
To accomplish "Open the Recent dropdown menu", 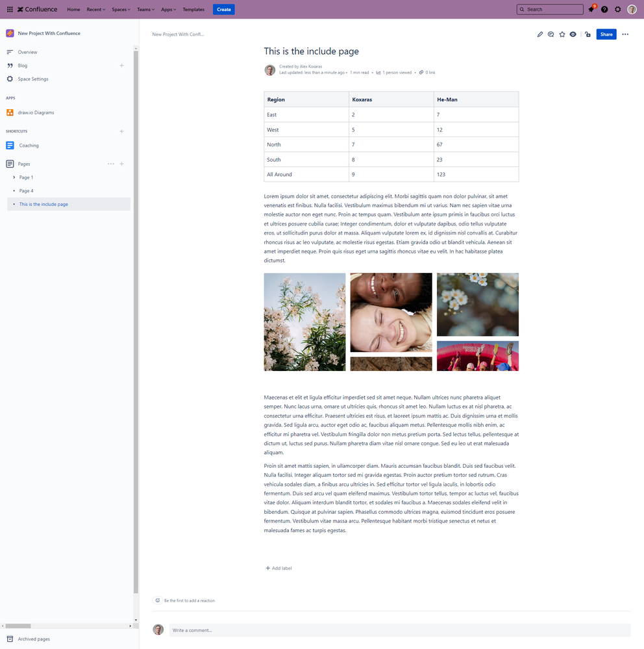I will pos(95,9).
